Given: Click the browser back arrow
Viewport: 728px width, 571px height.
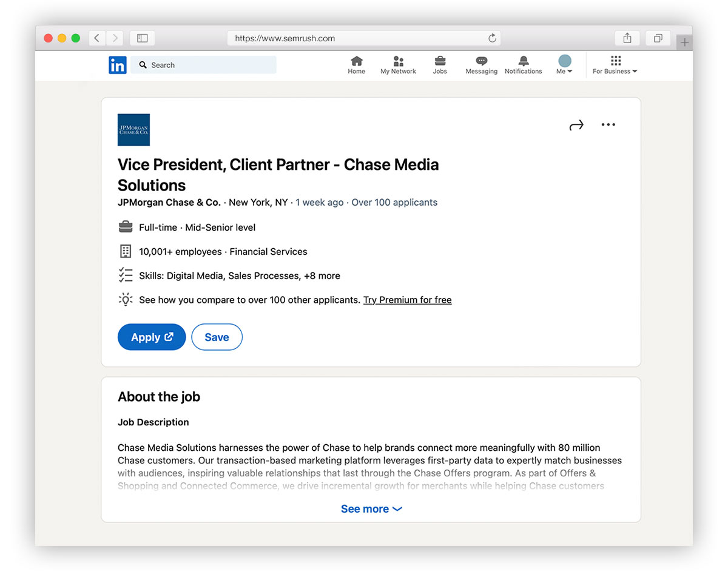Looking at the screenshot, I should [x=97, y=38].
